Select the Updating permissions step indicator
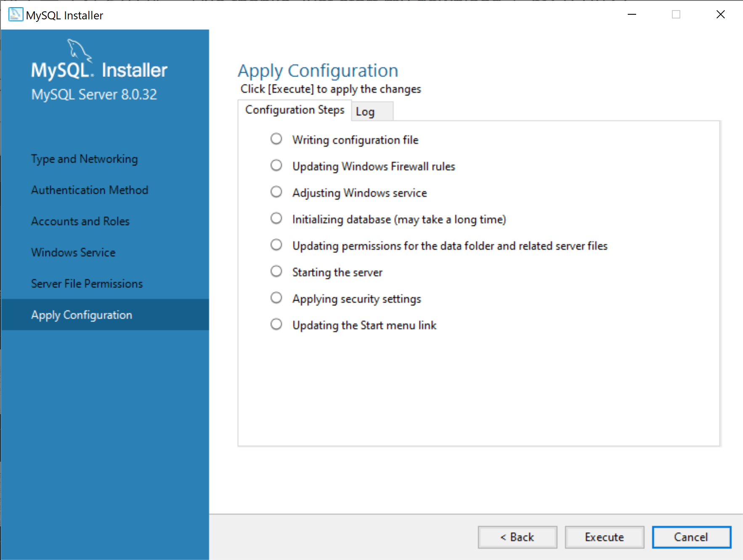 (276, 245)
